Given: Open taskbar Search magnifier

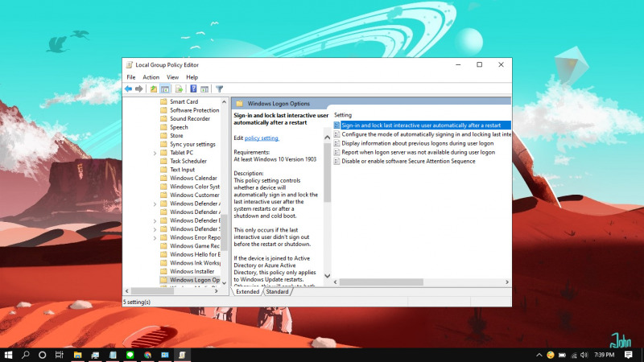Looking at the screenshot, I should click(x=26, y=355).
